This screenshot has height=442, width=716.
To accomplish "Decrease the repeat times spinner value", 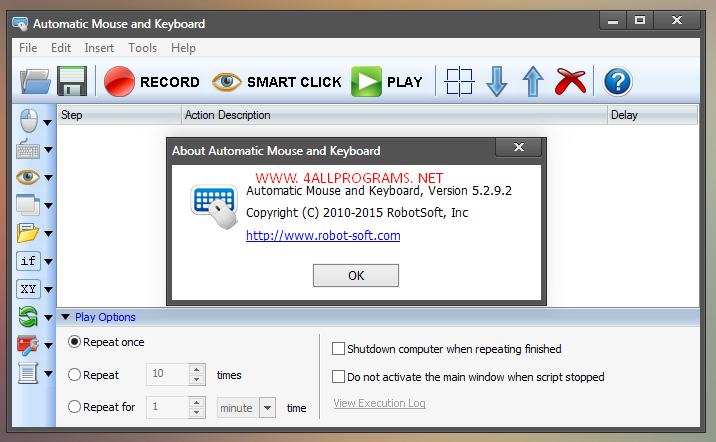I will click(196, 379).
